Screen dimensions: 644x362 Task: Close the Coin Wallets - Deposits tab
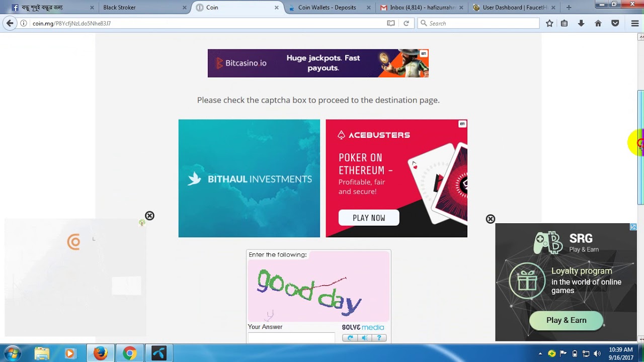[x=369, y=8]
